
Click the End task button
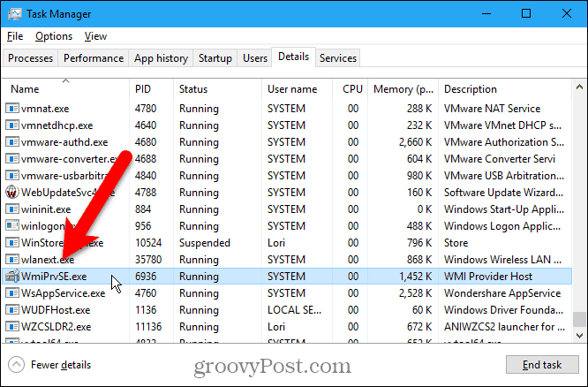coord(542,365)
